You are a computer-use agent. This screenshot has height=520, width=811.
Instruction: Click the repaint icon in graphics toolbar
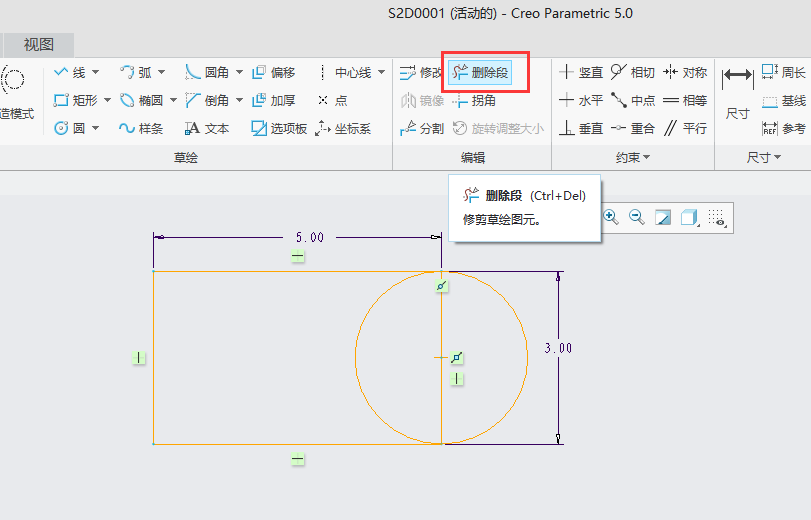pyautogui.click(x=663, y=217)
